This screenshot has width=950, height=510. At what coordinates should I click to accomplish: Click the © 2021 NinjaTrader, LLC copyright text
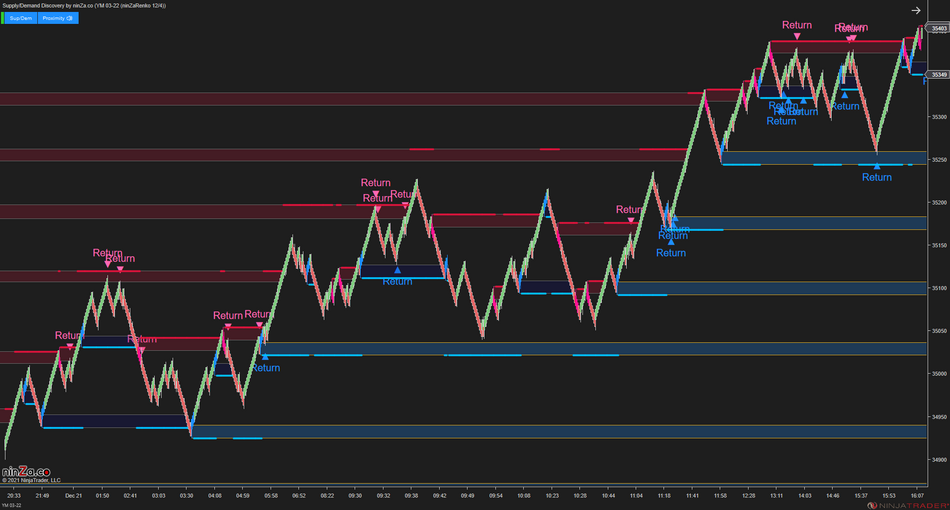[32, 480]
